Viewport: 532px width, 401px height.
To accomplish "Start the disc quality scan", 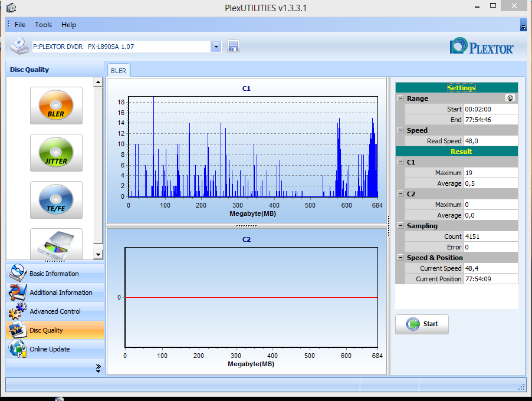I will pos(422,324).
